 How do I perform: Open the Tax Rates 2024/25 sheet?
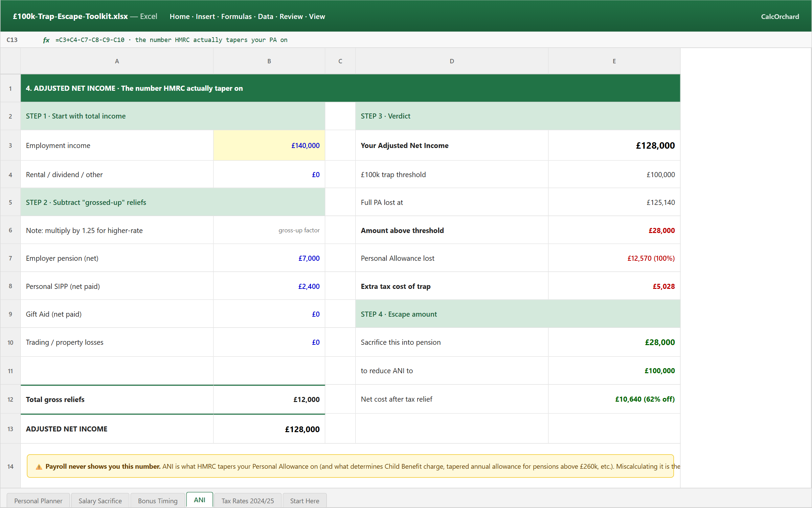click(248, 501)
